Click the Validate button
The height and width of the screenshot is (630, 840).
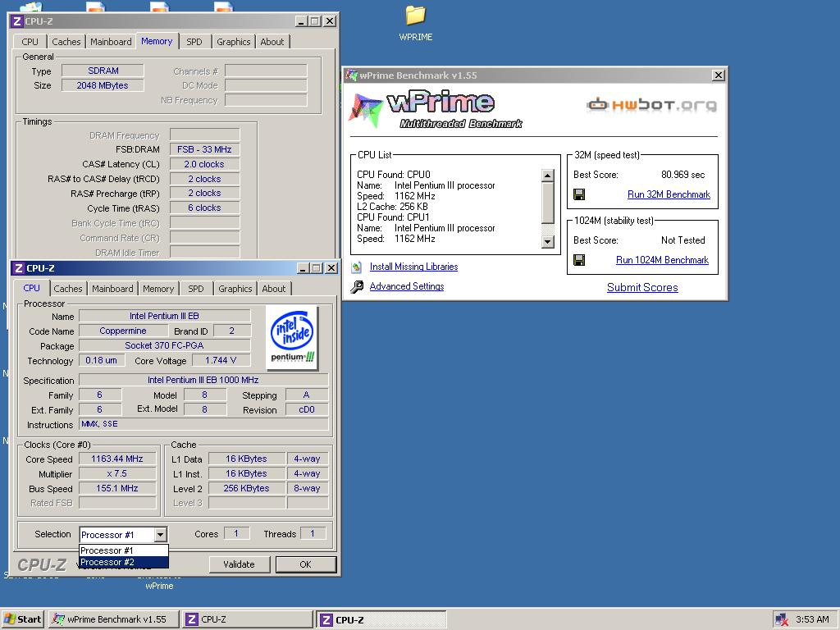pyautogui.click(x=239, y=564)
